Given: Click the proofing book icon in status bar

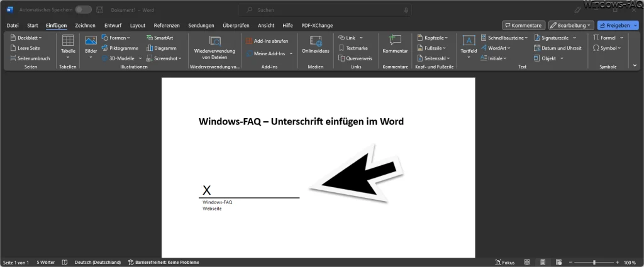Looking at the screenshot, I should [x=65, y=262].
